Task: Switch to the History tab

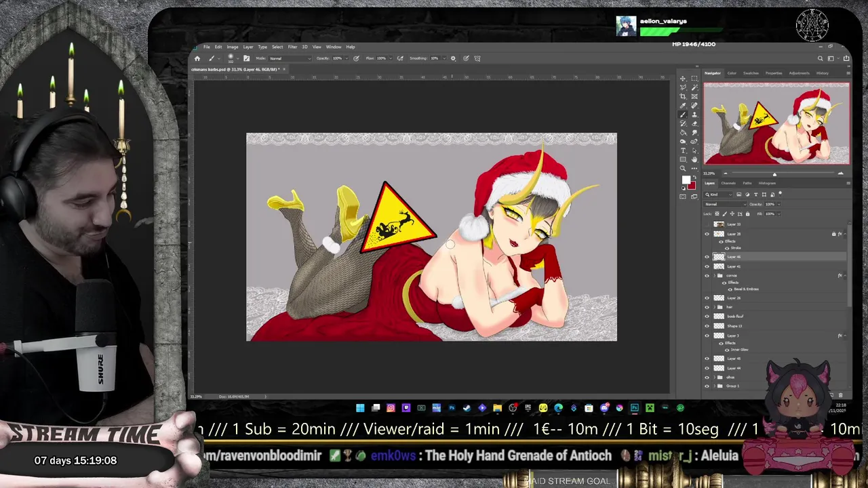Action: 823,73
